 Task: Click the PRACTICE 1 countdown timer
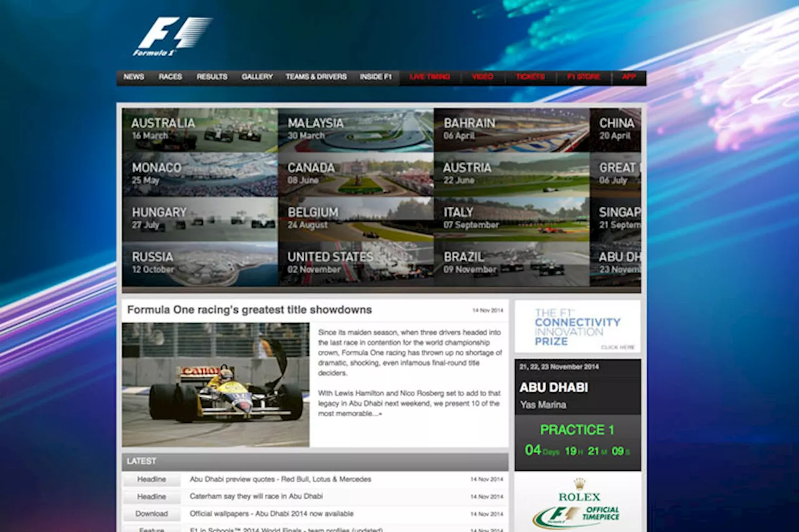click(x=578, y=442)
